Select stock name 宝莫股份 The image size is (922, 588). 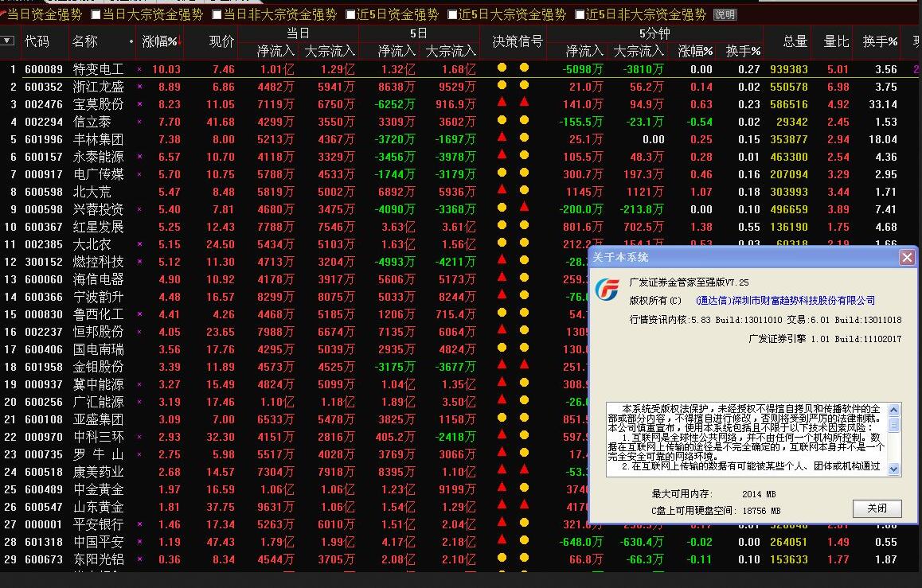(x=98, y=104)
